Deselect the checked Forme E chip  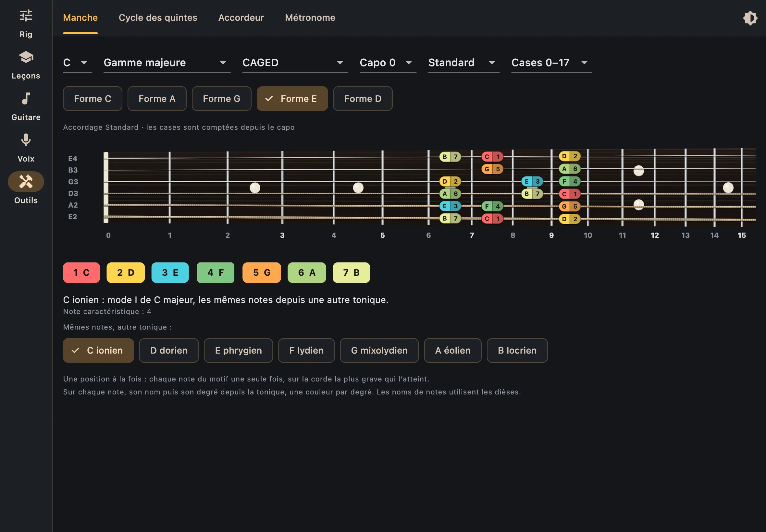pyautogui.click(x=292, y=99)
